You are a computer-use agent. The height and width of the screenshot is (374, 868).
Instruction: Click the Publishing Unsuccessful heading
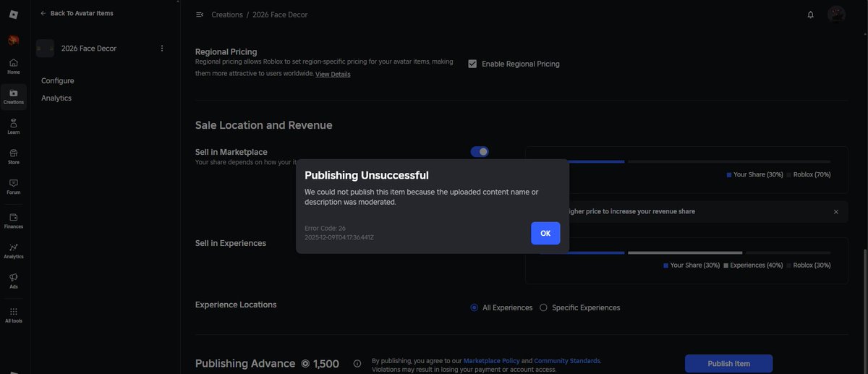[367, 175]
